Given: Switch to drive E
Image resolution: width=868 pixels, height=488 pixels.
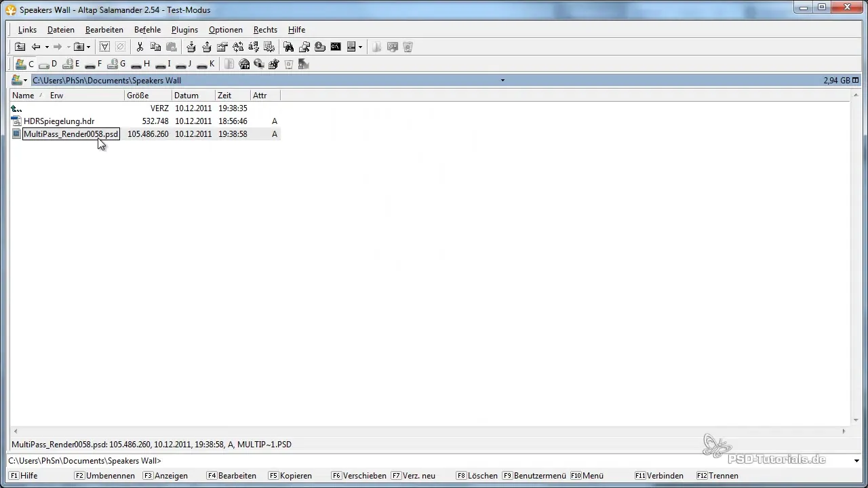Looking at the screenshot, I should [71, 64].
